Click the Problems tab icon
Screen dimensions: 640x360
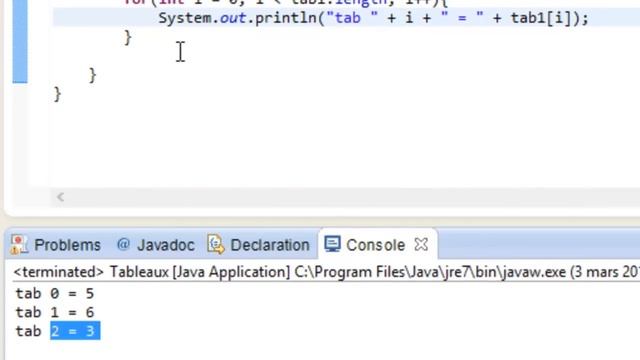point(19,245)
